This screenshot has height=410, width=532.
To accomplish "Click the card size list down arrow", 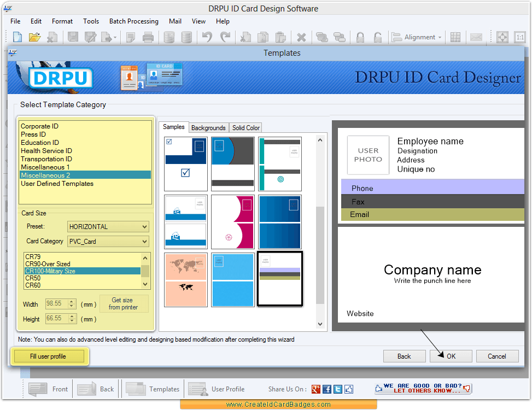I will [x=145, y=284].
